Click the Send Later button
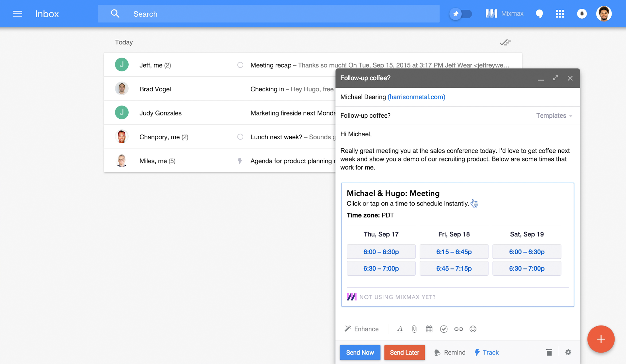The height and width of the screenshot is (364, 626). pos(405,352)
